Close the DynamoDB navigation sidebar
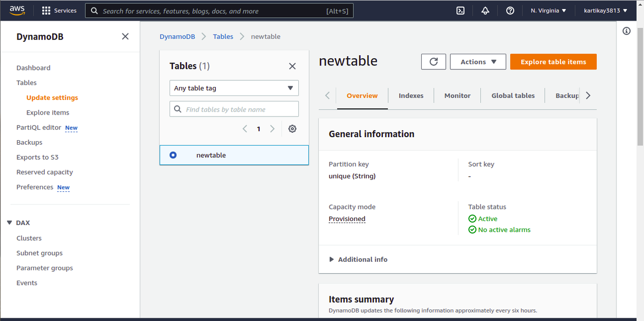 click(x=125, y=36)
